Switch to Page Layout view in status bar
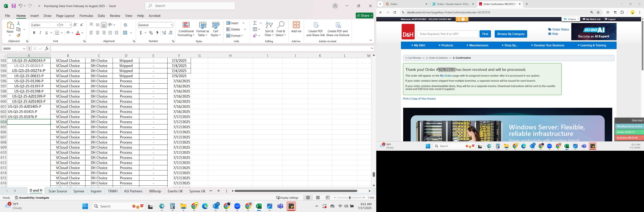 click(318, 197)
